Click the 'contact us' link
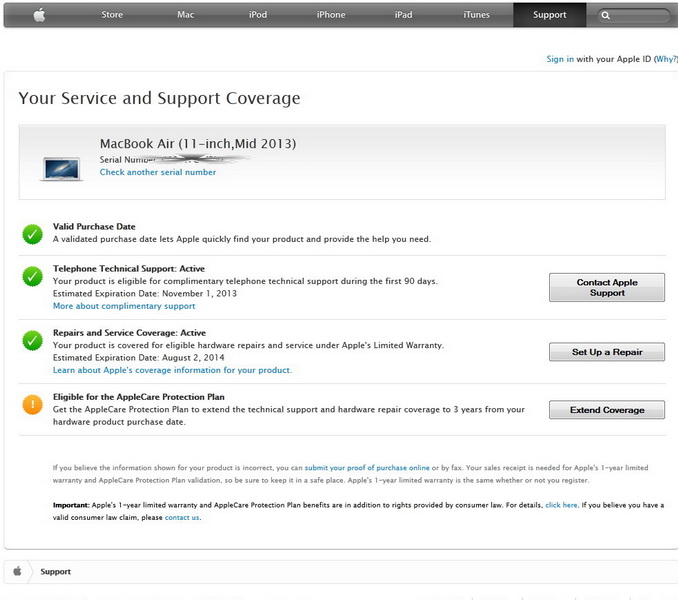Viewport: 678px width, 600px height. pos(182,517)
